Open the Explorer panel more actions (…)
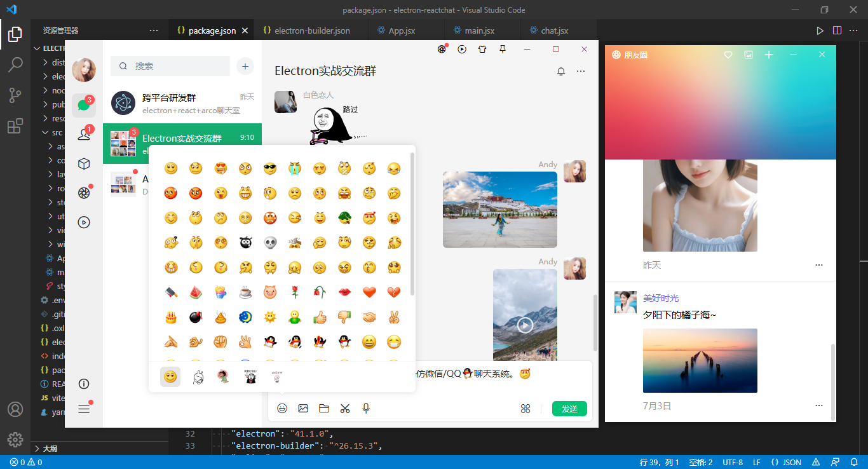 (154, 31)
